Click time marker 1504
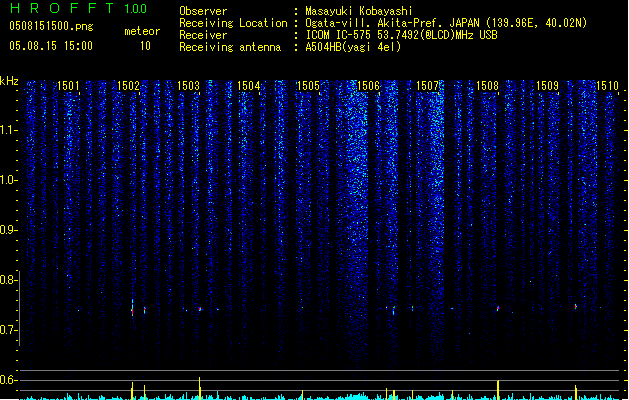 (248, 86)
